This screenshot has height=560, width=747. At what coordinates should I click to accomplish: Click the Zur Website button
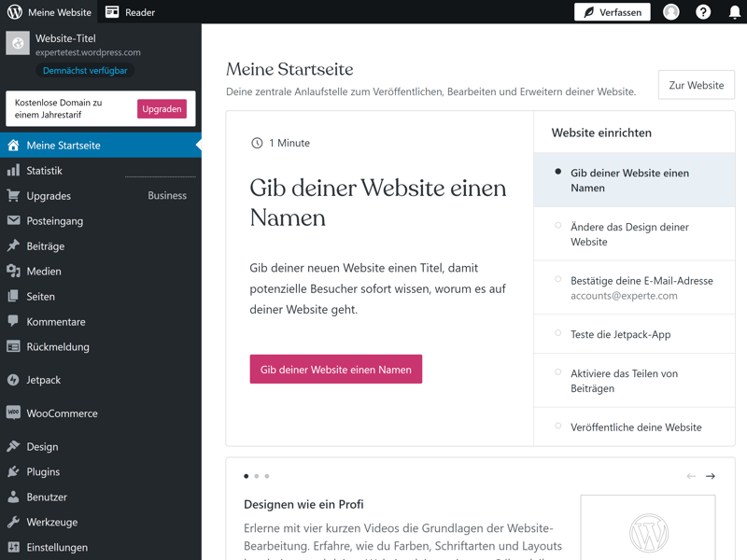point(697,85)
